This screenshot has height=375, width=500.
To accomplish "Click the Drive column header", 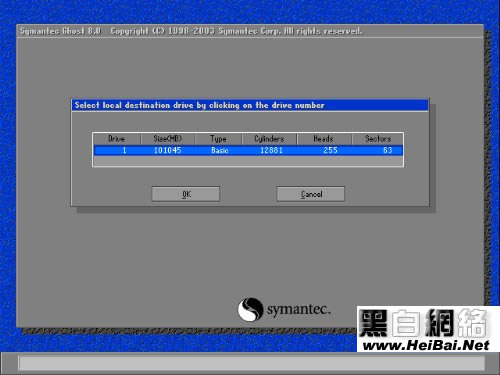I will point(117,139).
